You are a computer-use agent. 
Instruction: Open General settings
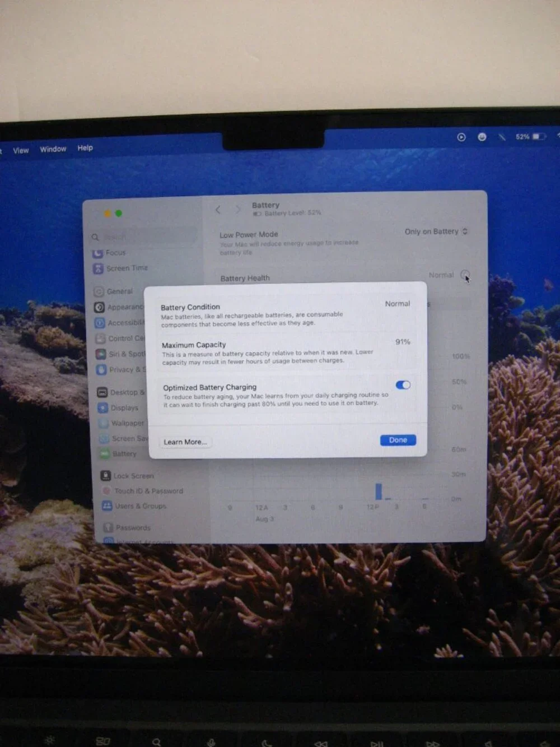coord(113,291)
